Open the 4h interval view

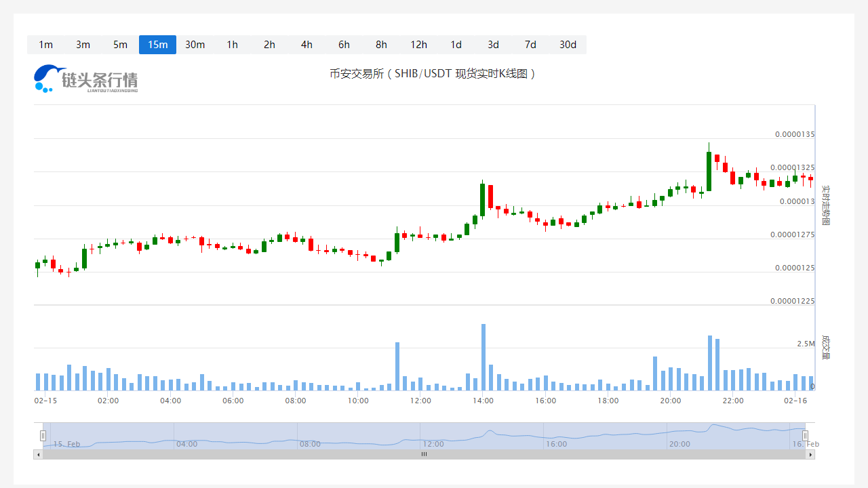coord(307,45)
